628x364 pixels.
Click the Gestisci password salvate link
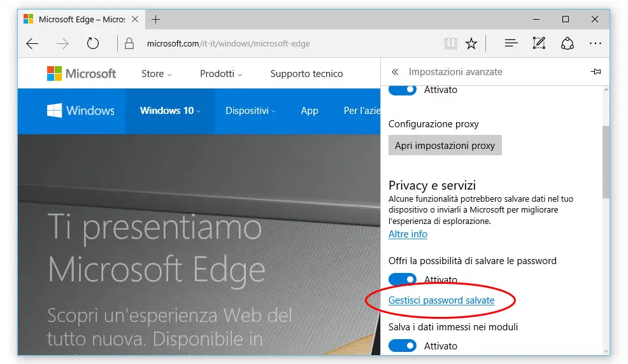point(441,300)
